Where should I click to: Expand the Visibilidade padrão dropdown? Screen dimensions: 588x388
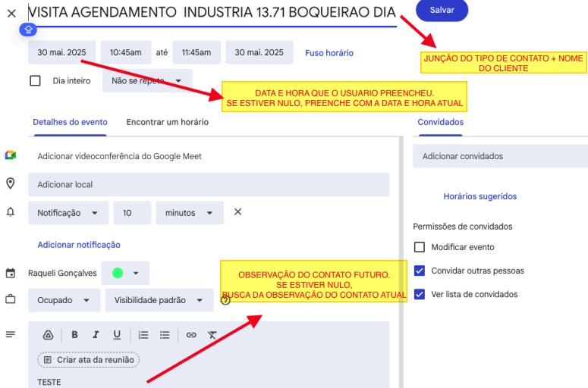coord(159,300)
